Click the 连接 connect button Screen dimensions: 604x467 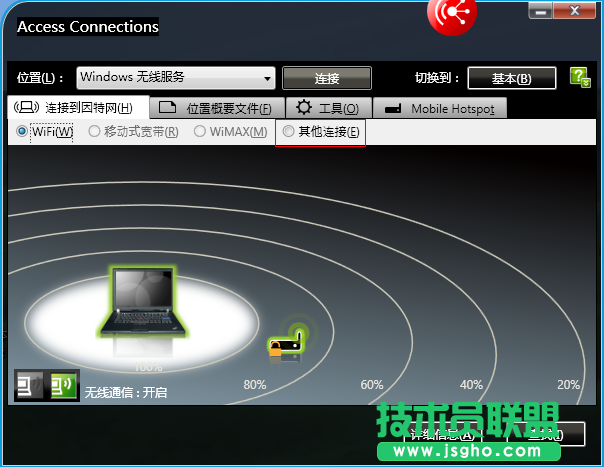click(327, 78)
